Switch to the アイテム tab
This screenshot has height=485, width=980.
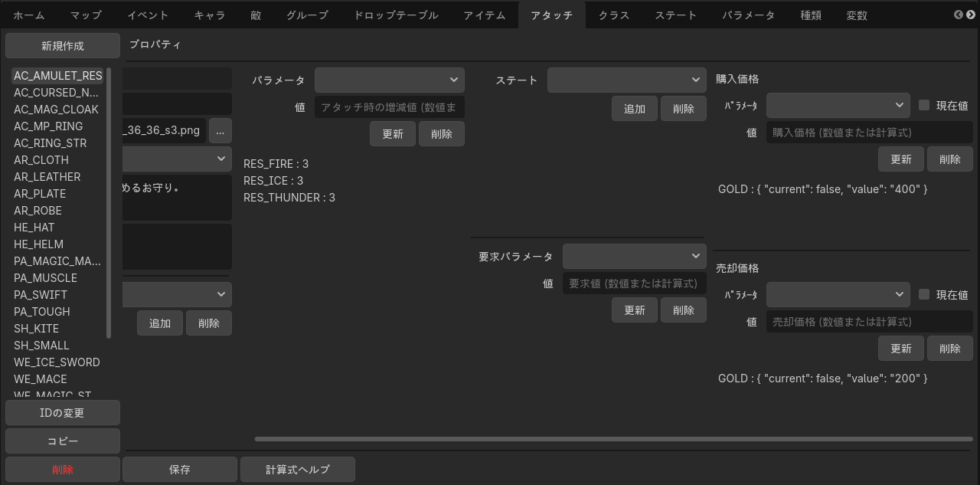[484, 15]
